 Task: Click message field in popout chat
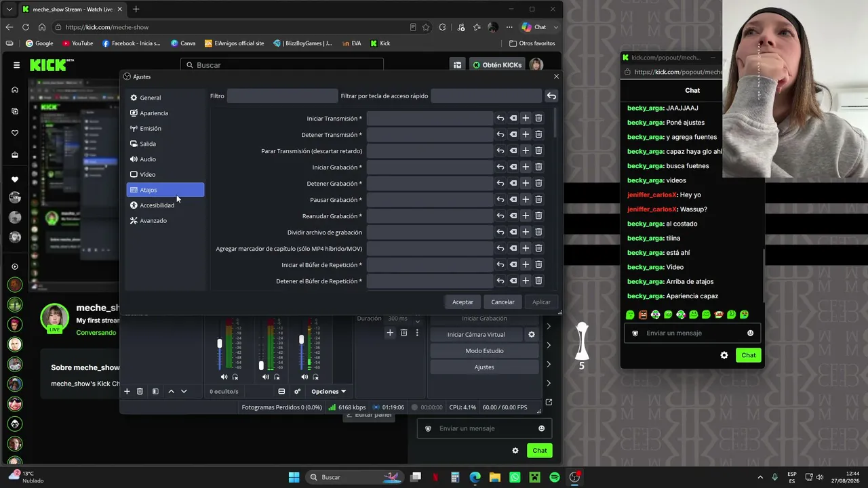pos(692,333)
